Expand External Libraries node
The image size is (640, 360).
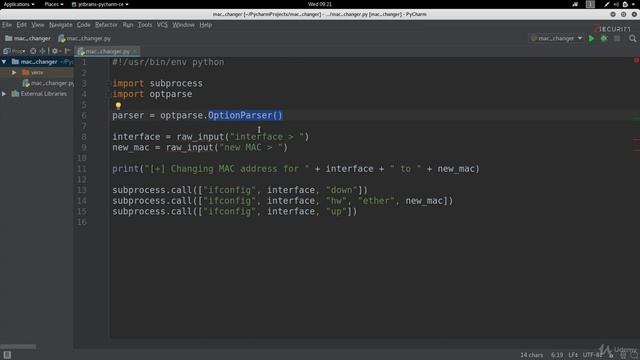click(x=4, y=93)
